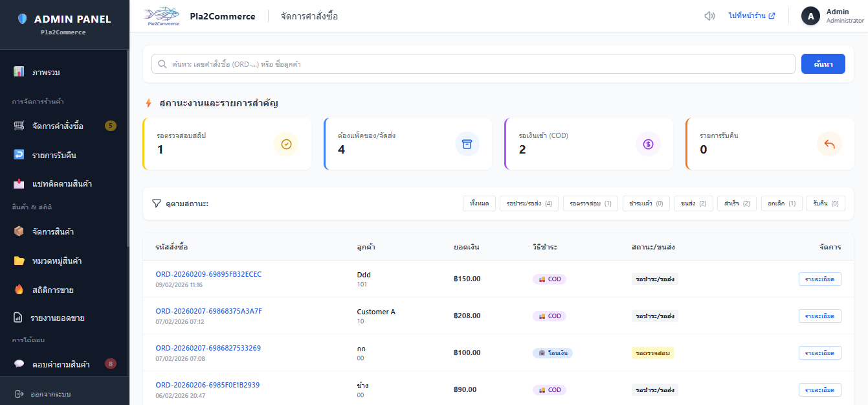Image resolution: width=868 pixels, height=405 pixels.
Task: Click the funnel filter icon near ดูตามสถานะ
Action: pos(156,203)
